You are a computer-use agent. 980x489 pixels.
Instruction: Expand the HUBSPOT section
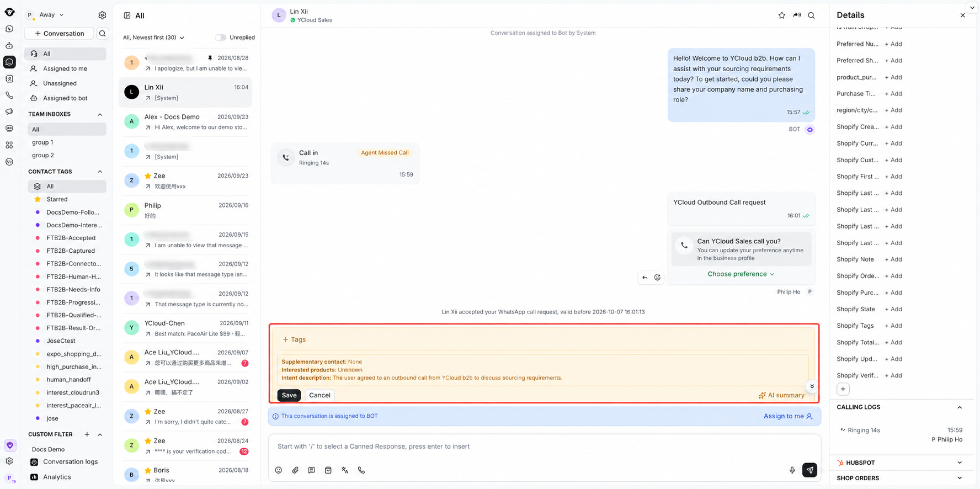tap(960, 463)
